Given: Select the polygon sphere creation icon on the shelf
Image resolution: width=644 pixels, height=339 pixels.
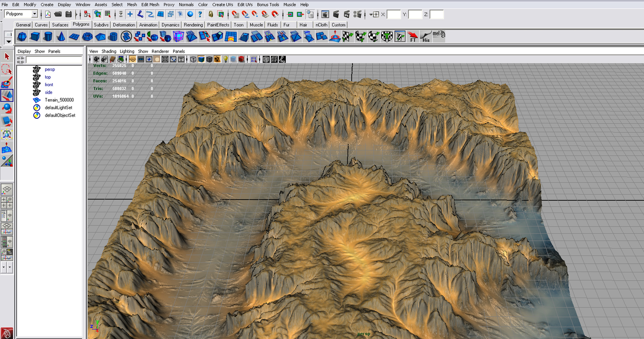Looking at the screenshot, I should tap(22, 37).
